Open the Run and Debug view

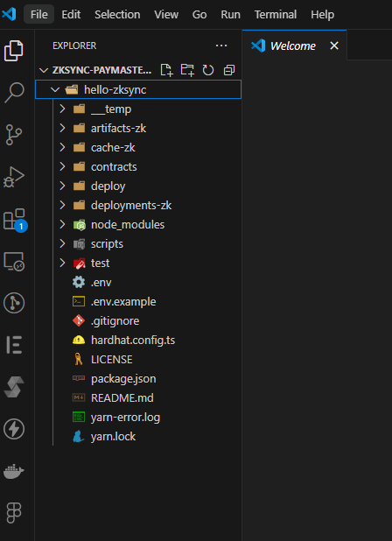14,177
